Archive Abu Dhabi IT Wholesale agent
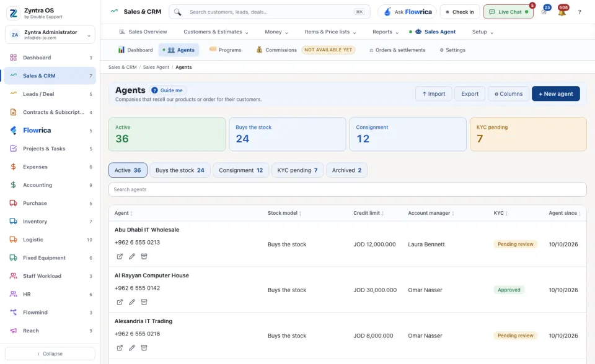595x364 pixels. [144, 257]
